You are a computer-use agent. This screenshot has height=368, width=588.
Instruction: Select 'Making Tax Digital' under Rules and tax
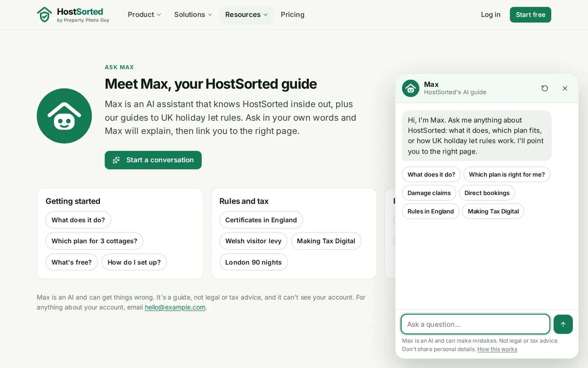click(x=326, y=241)
